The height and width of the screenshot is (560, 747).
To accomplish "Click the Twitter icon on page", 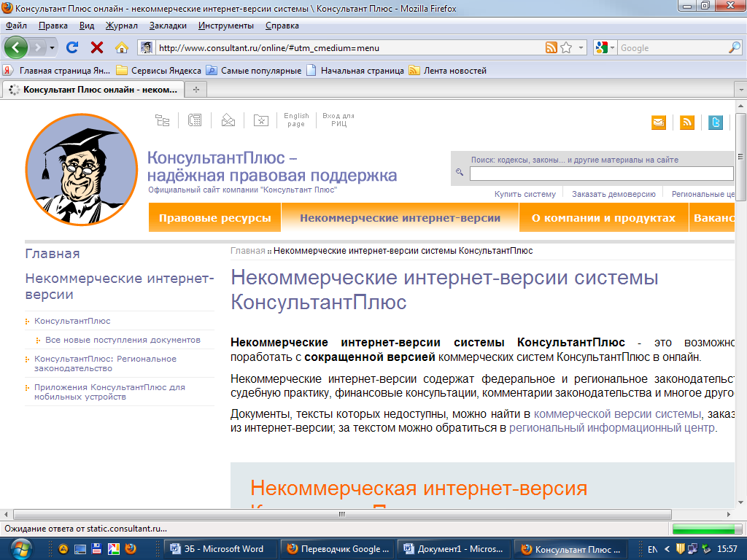I will (x=716, y=122).
